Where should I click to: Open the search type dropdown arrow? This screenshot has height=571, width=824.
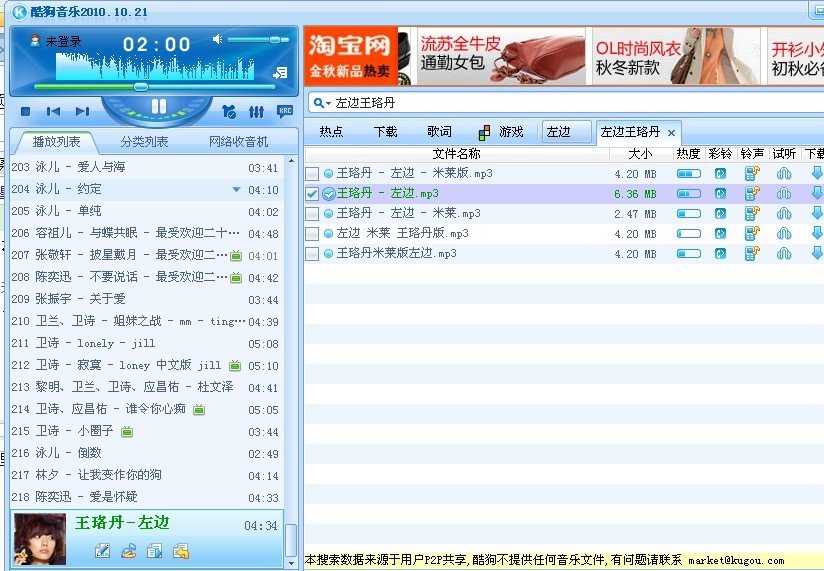328,103
